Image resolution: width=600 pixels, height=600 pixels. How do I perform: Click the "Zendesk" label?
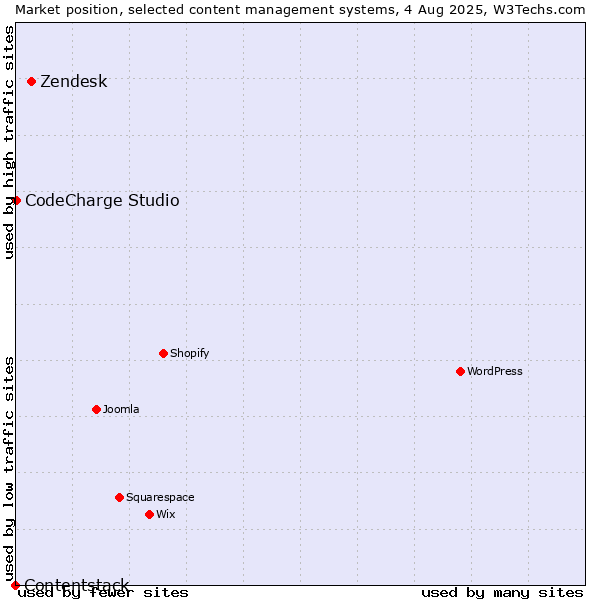[x=74, y=82]
